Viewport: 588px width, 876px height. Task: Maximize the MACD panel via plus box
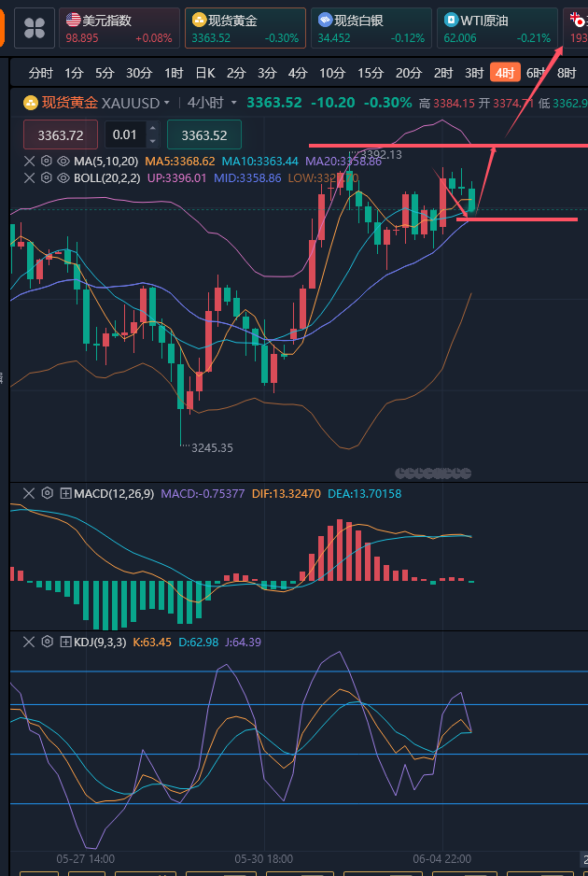pyautogui.click(x=65, y=493)
